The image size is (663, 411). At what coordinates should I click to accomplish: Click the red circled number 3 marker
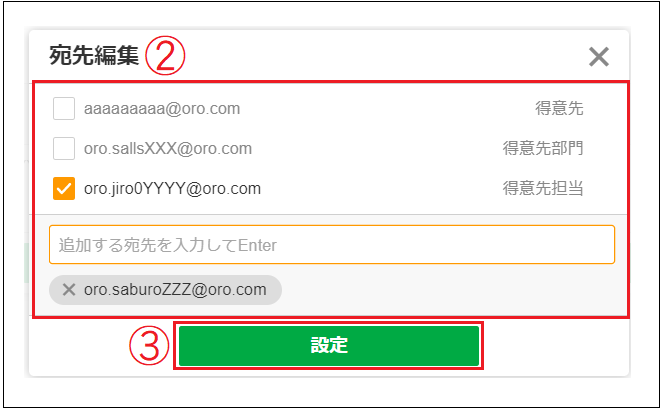(149, 345)
